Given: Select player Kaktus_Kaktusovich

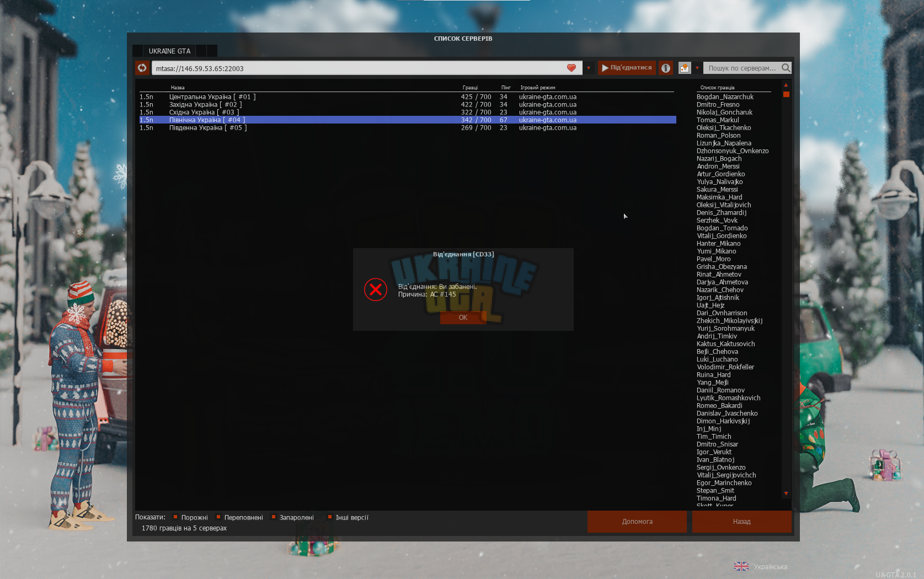Looking at the screenshot, I should tap(725, 344).
